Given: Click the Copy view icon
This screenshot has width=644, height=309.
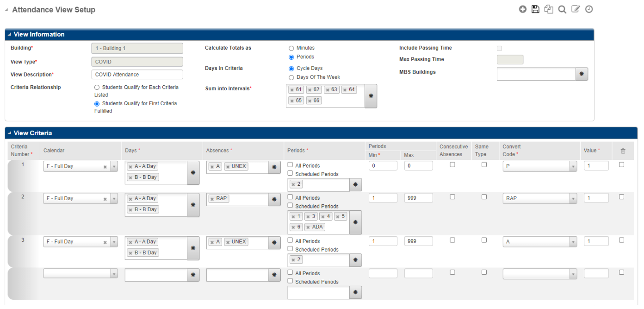Looking at the screenshot, I should click(548, 9).
